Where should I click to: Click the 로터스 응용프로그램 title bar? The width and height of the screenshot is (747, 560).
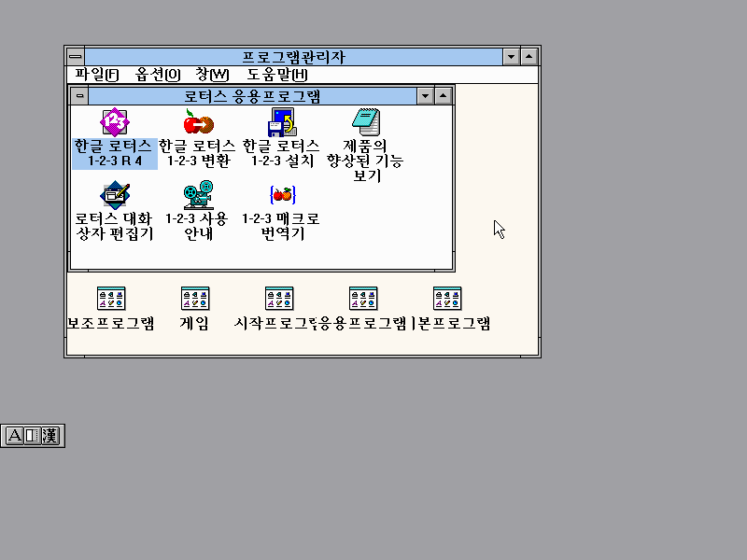coord(252,96)
